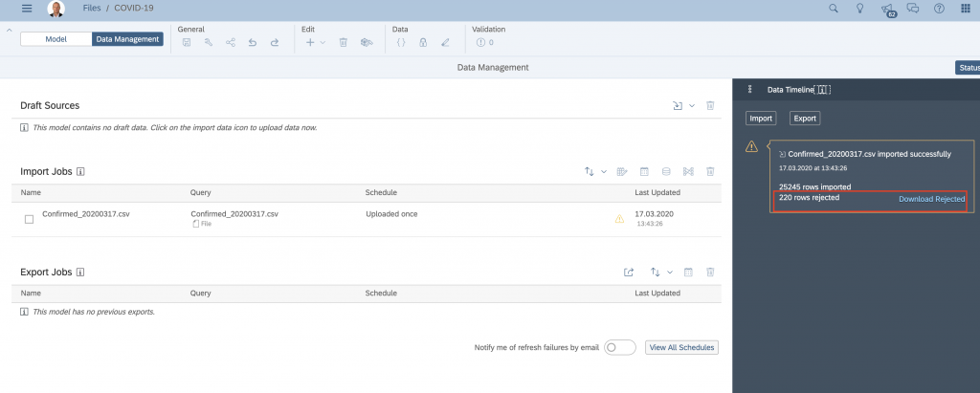Click the 'Uploaded once' schedule cell

[391, 213]
